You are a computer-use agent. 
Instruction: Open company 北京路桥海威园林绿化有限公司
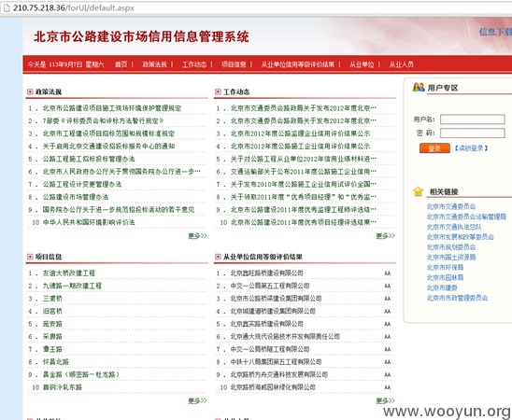[273, 387]
